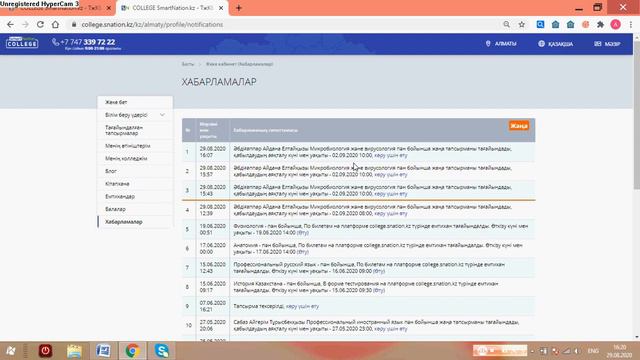The image size is (640, 360).
Task: Open Блог in the sidebar
Action: click(111, 171)
